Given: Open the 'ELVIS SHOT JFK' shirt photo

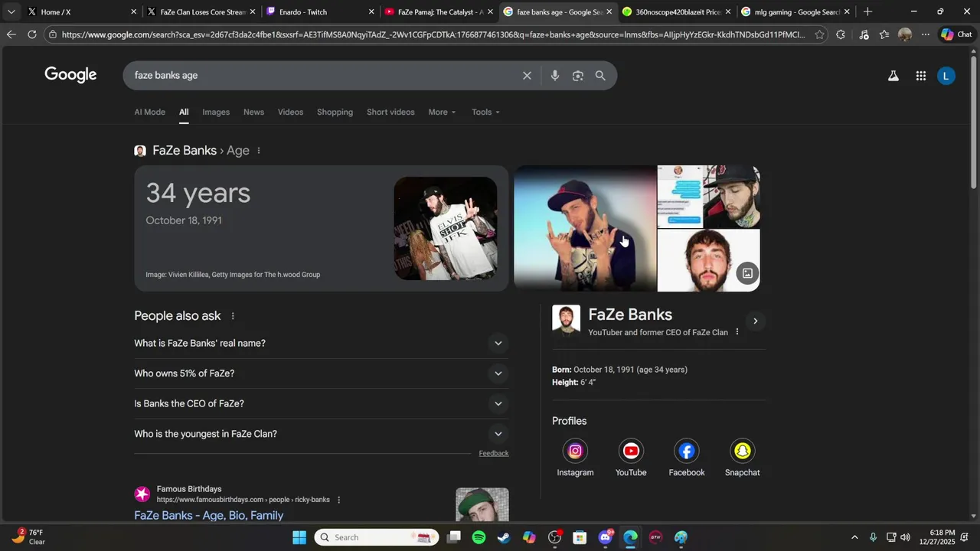Looking at the screenshot, I should point(446,229).
